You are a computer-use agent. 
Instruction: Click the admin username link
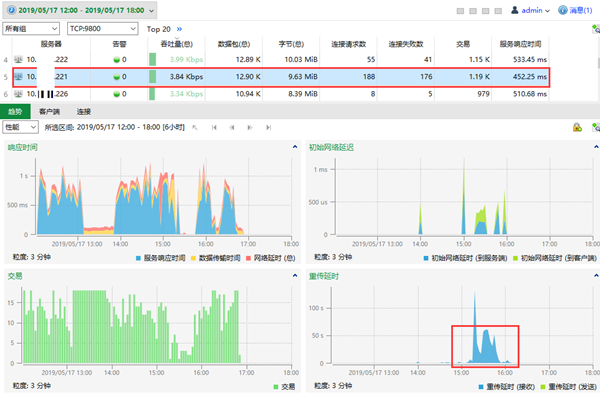pyautogui.click(x=532, y=10)
